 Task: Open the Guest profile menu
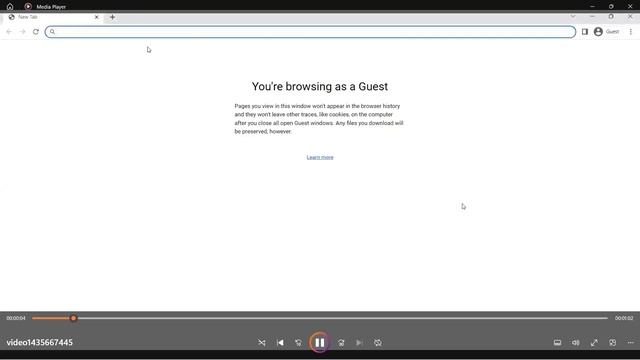pyautogui.click(x=607, y=31)
